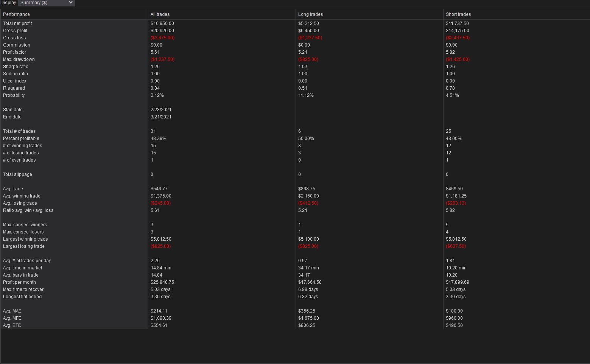Select All trades R squared 0.84

[x=155, y=88]
